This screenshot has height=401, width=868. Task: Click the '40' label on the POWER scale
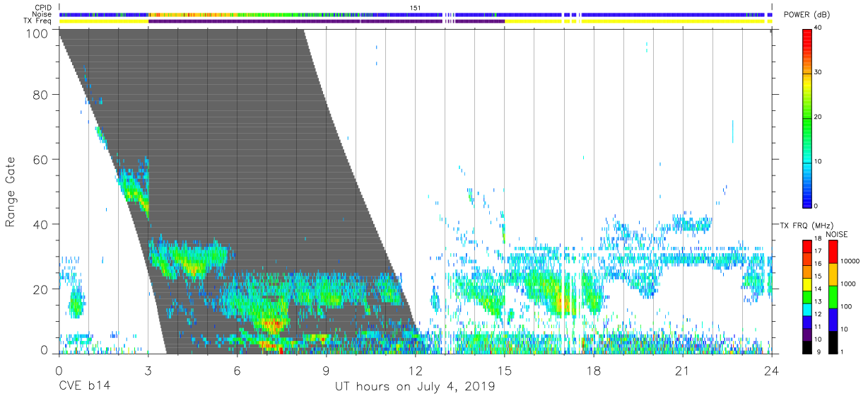817,28
